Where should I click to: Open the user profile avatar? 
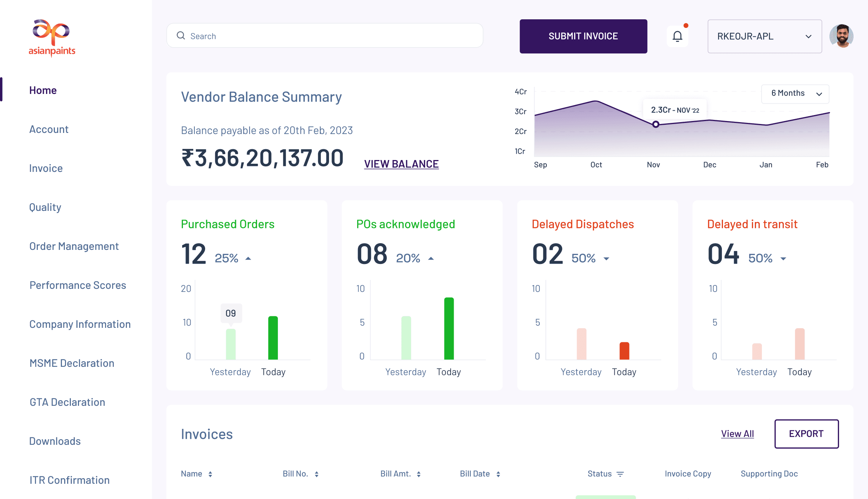coord(841,36)
